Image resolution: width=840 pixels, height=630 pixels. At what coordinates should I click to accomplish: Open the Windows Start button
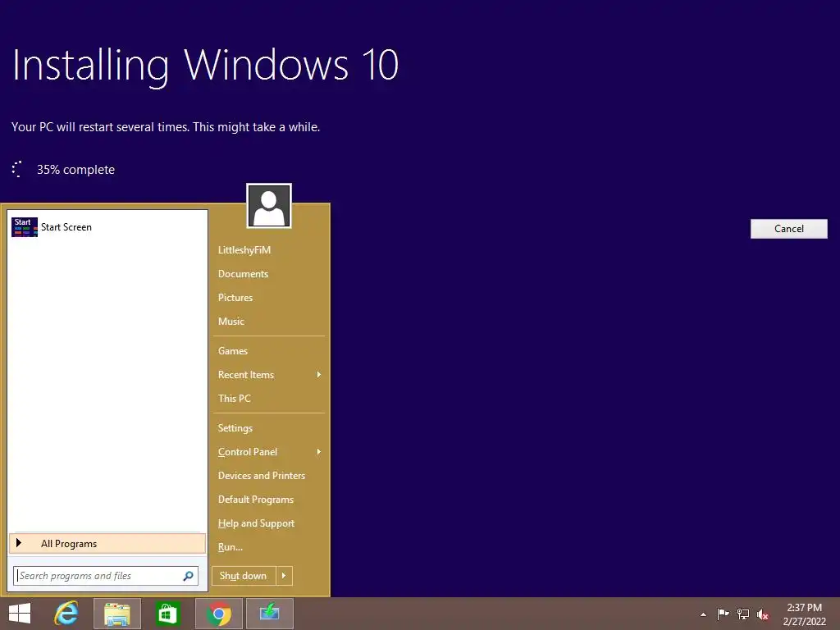click(20, 614)
